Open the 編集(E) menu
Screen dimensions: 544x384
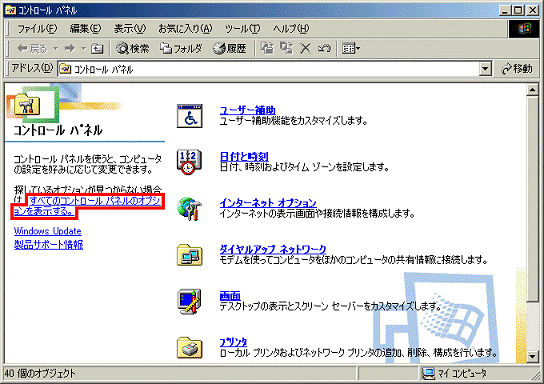(85, 28)
